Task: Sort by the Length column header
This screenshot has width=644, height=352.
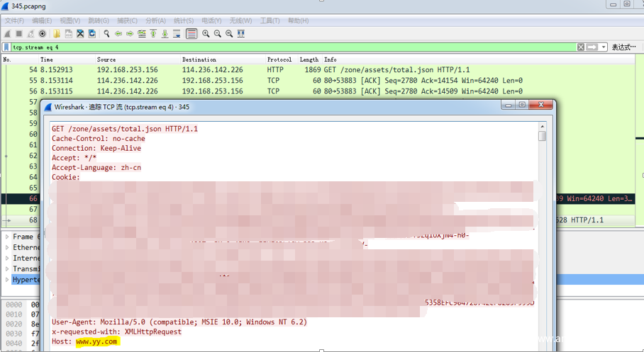Action: [309, 59]
